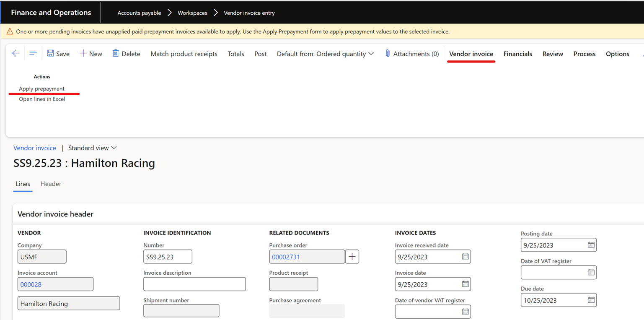Open the navigation list hamburger icon
Image resolution: width=644 pixels, height=320 pixels.
tap(33, 53)
